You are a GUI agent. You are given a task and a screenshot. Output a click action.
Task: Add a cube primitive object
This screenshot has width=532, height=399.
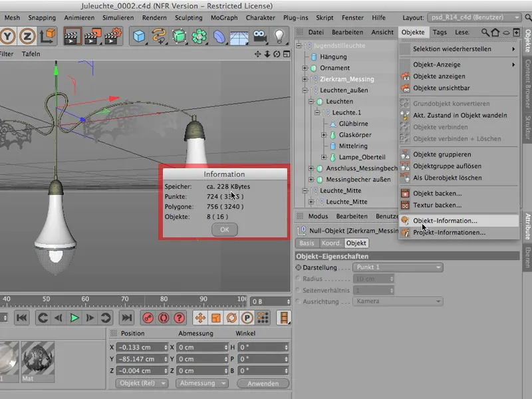[139, 36]
